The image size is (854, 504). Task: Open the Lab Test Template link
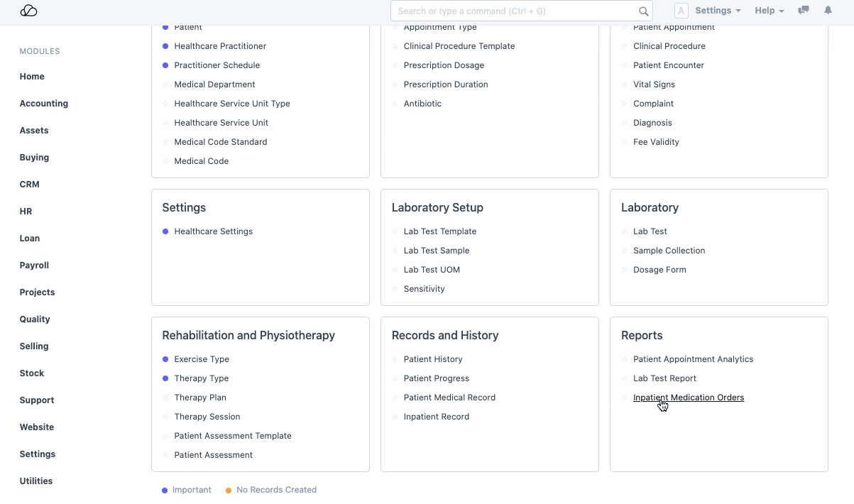(439, 231)
